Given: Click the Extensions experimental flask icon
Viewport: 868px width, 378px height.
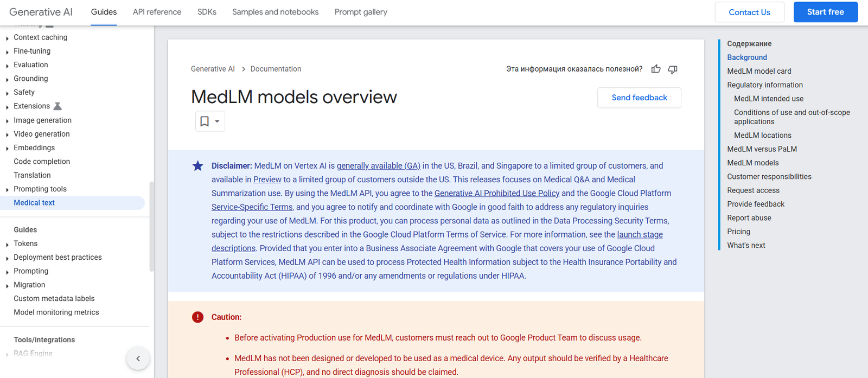Looking at the screenshot, I should pyautogui.click(x=58, y=106).
